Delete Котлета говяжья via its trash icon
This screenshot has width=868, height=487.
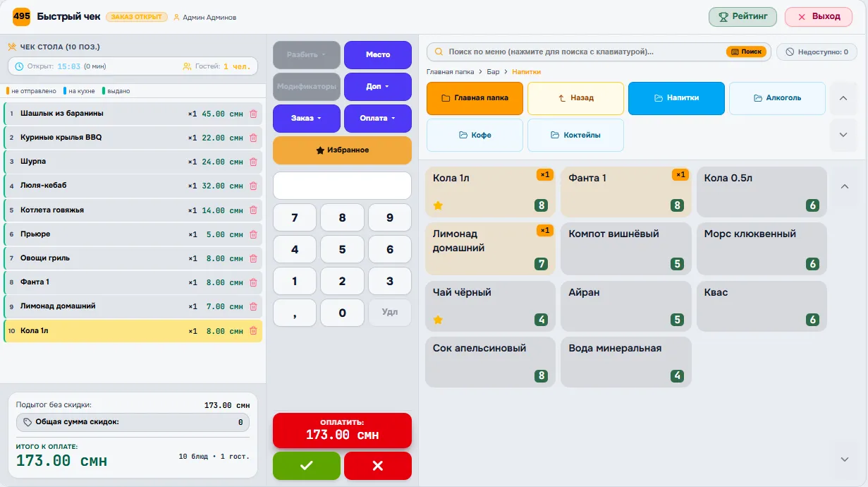253,210
